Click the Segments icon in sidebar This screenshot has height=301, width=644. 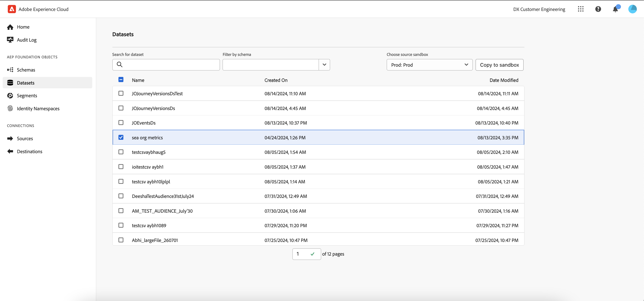coord(10,95)
